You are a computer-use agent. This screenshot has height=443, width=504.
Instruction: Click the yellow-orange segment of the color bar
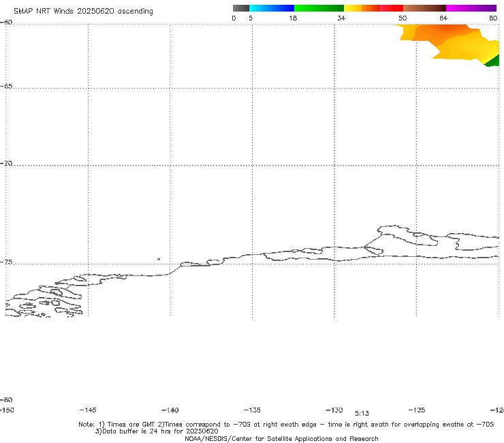[362, 8]
